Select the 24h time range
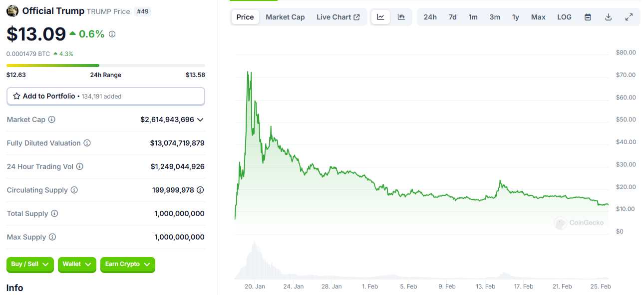Viewport: 644px width, 295px height. coord(430,17)
